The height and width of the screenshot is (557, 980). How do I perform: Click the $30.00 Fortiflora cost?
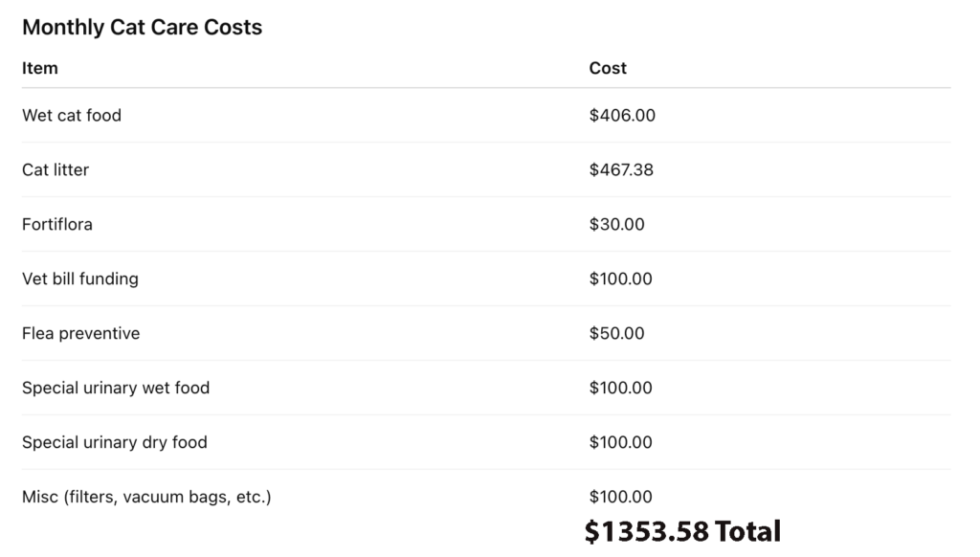(617, 225)
